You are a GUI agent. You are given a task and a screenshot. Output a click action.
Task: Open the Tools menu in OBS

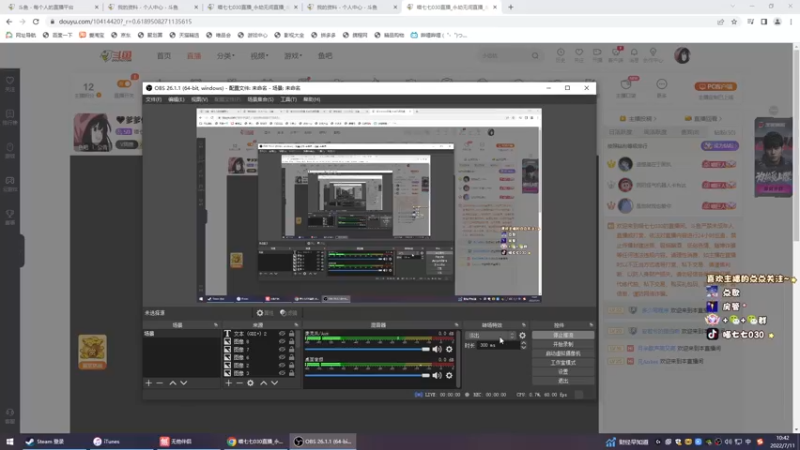click(288, 99)
